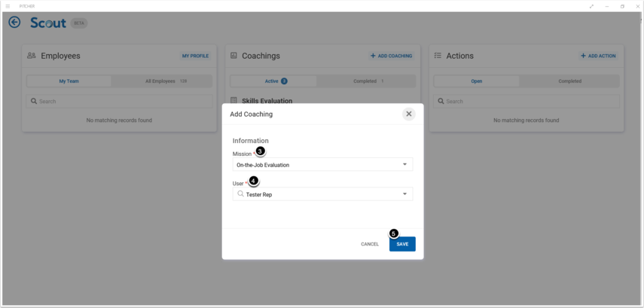Expand the Mission dropdown arrow

tap(404, 164)
